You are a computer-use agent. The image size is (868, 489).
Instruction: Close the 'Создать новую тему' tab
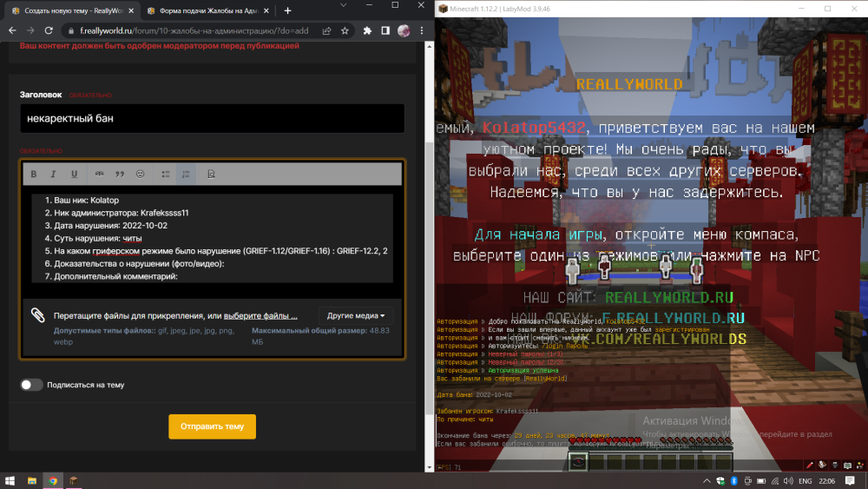click(131, 10)
